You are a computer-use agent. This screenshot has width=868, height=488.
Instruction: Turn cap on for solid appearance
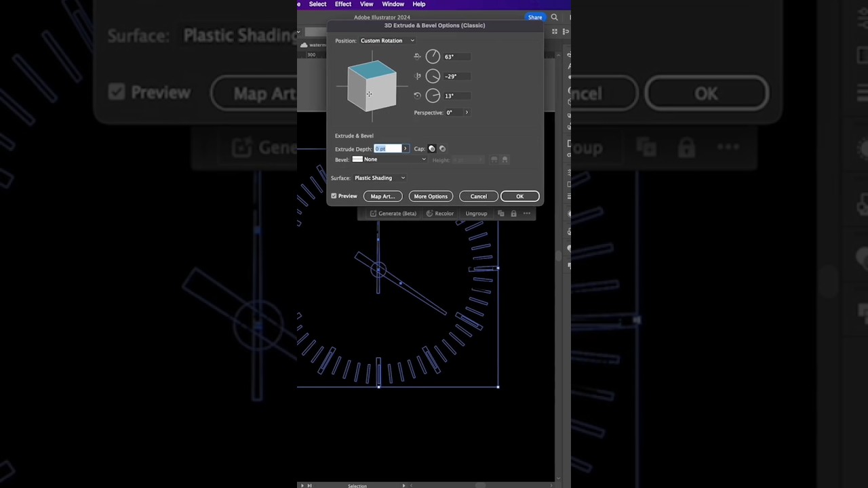[x=432, y=148]
